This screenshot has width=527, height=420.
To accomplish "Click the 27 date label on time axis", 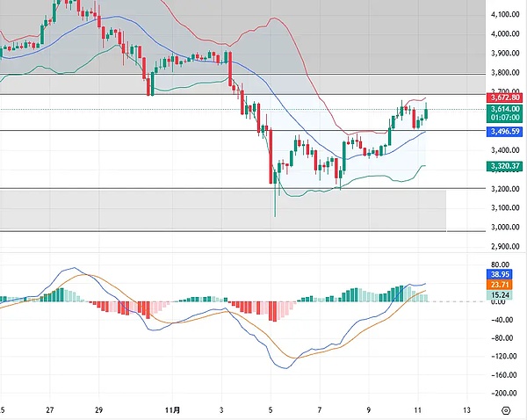I will 50,409.
